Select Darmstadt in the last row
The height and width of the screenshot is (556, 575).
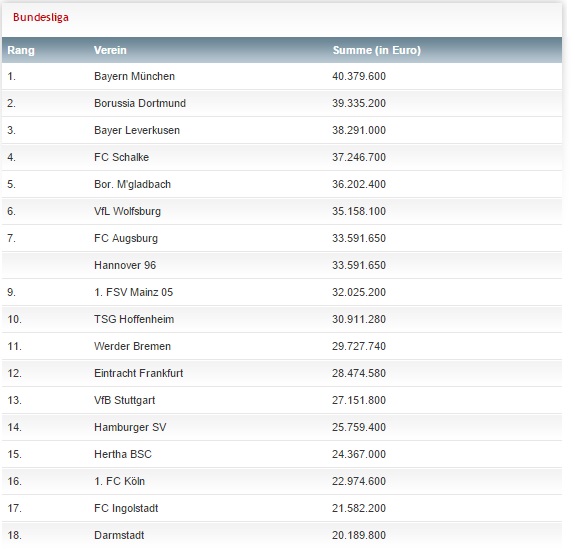click(119, 535)
